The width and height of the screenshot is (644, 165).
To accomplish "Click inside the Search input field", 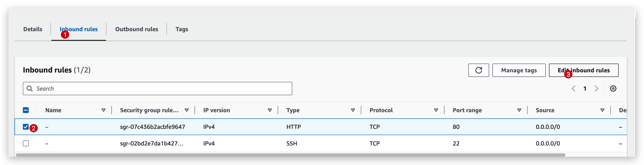I will pos(150,89).
